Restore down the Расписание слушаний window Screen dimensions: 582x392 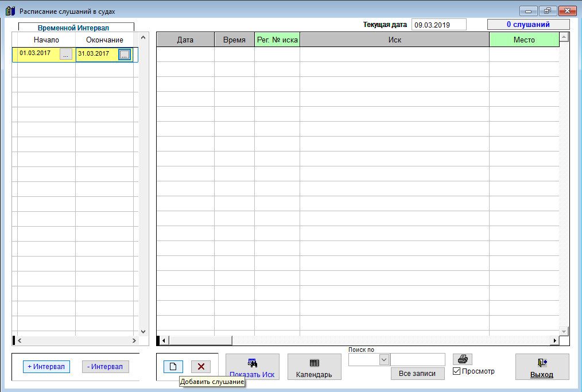pos(548,11)
